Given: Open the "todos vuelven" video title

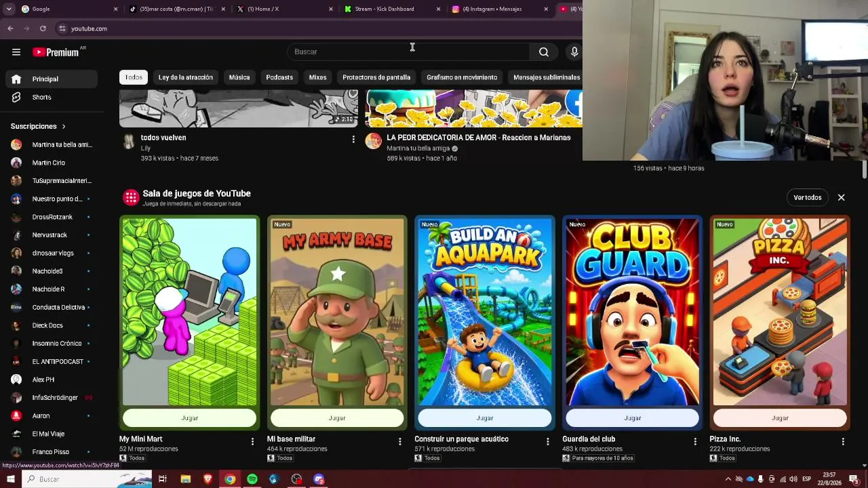Looking at the screenshot, I should 163,138.
